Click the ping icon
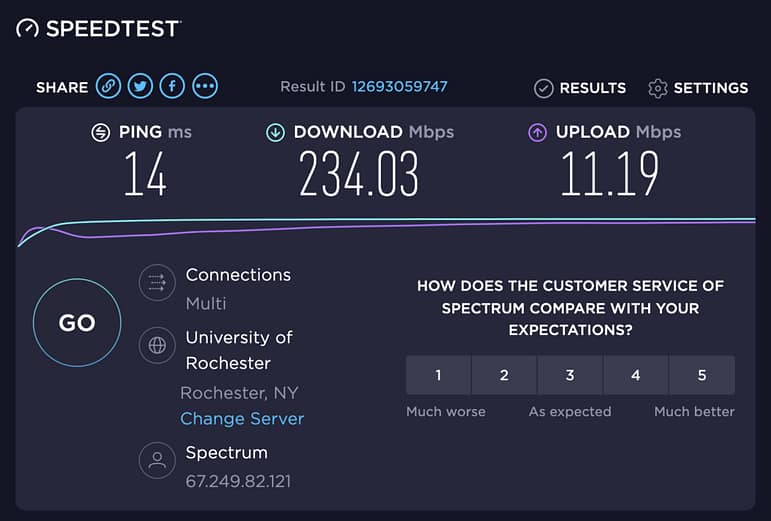771x521 pixels. 100,133
